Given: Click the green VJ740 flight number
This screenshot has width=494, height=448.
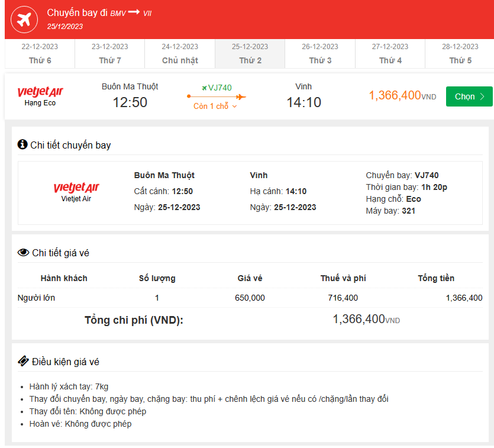Looking at the screenshot, I should pos(219,88).
